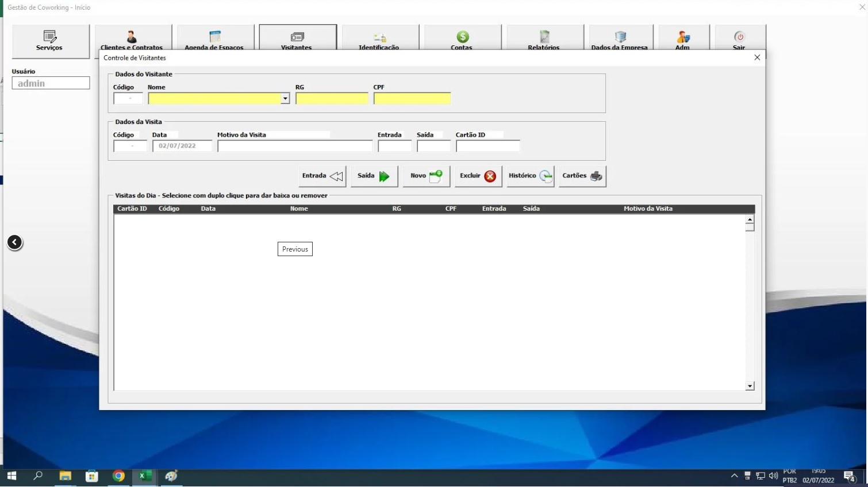The width and height of the screenshot is (868, 487).
Task: Focus the yellow CPF input field
Action: tap(412, 99)
